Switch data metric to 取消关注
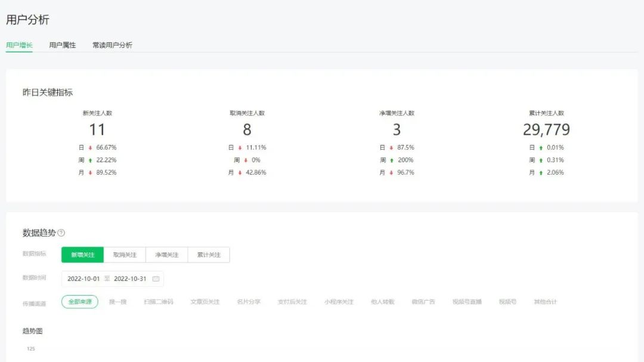This screenshot has height=362, width=644. tap(125, 255)
